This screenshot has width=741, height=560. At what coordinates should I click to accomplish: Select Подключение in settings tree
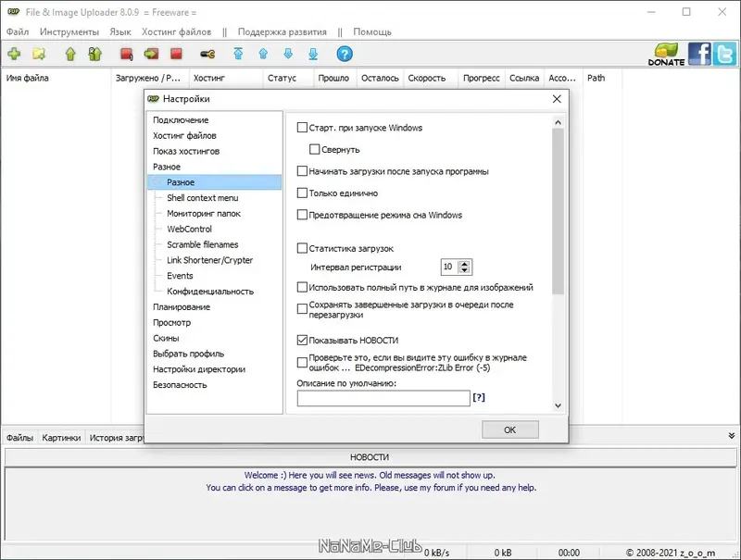pos(181,120)
